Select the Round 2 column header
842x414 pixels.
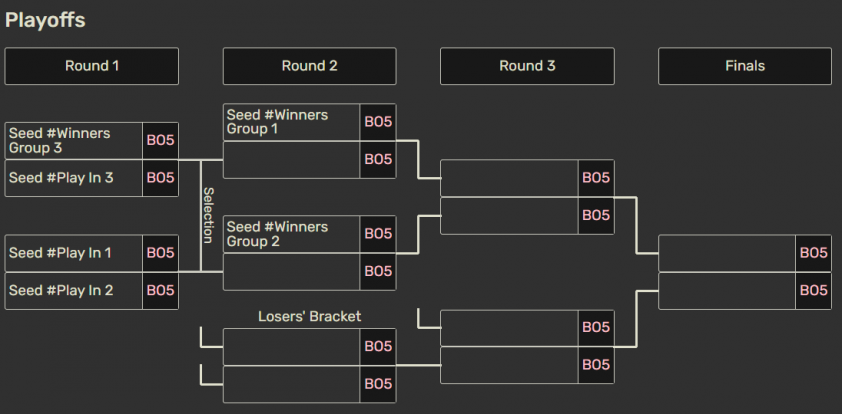tap(309, 66)
